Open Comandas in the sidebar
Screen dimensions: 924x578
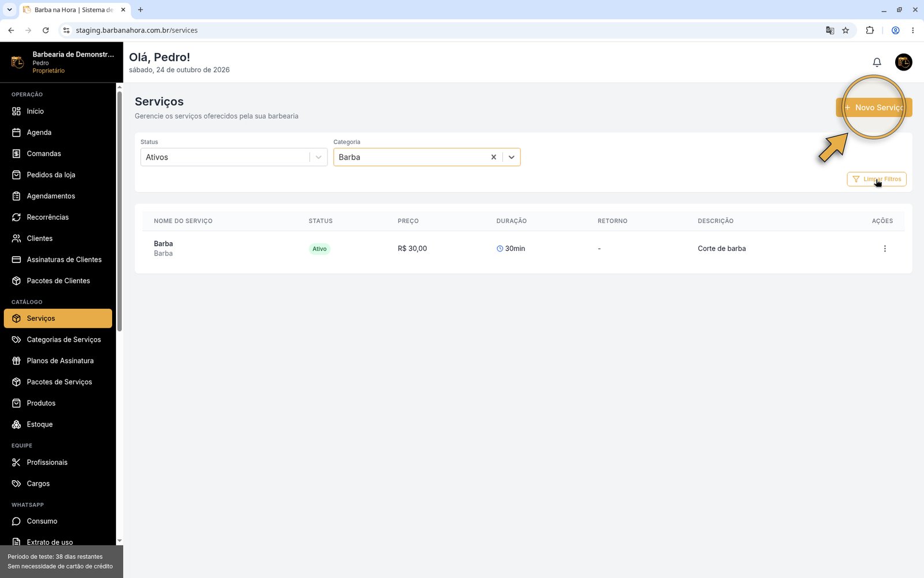tap(58, 154)
